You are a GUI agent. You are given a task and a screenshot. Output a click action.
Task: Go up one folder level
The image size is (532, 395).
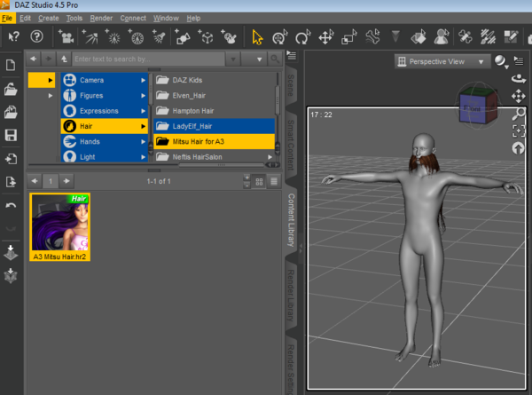click(x=64, y=59)
